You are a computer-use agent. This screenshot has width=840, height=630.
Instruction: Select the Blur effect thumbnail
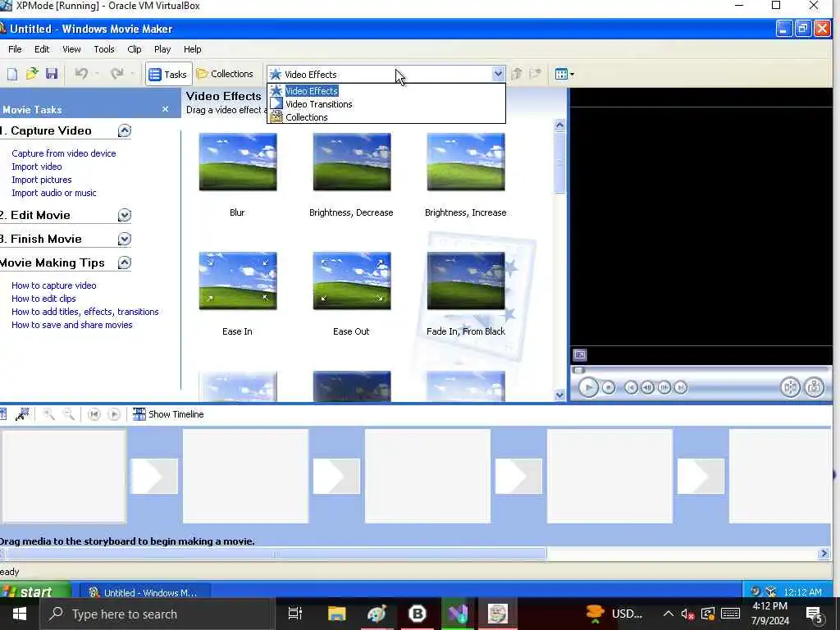tap(238, 162)
